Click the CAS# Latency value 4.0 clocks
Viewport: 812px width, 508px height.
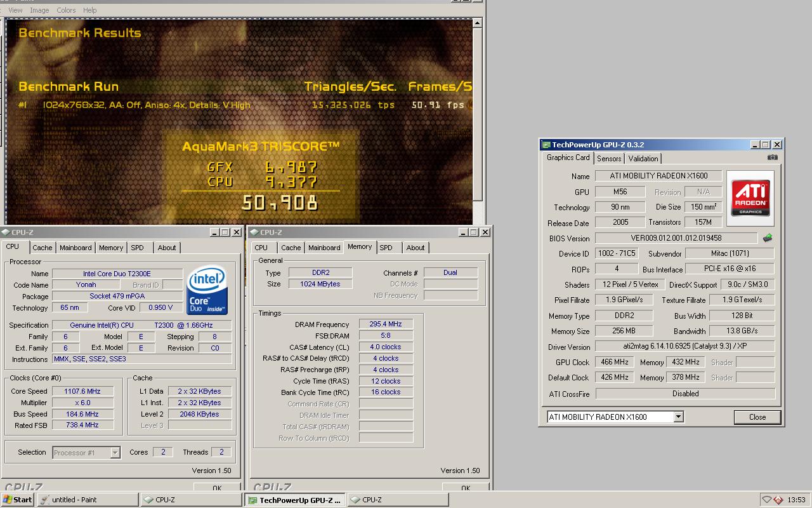point(386,347)
